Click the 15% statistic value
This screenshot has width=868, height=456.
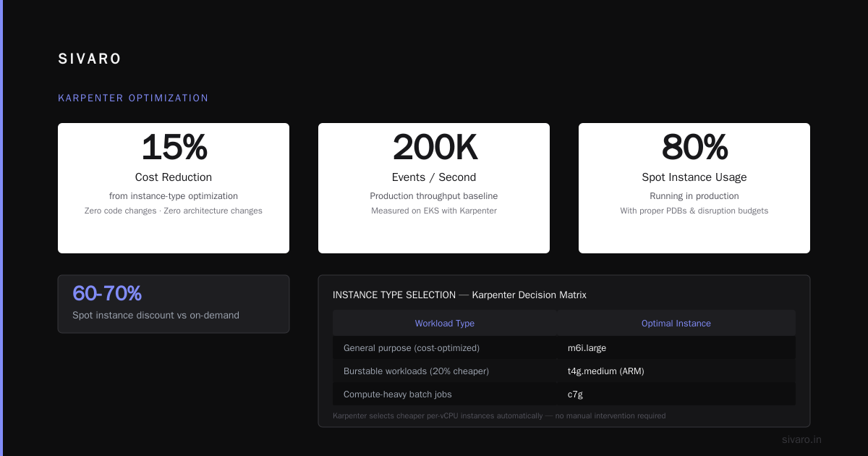pyautogui.click(x=174, y=148)
